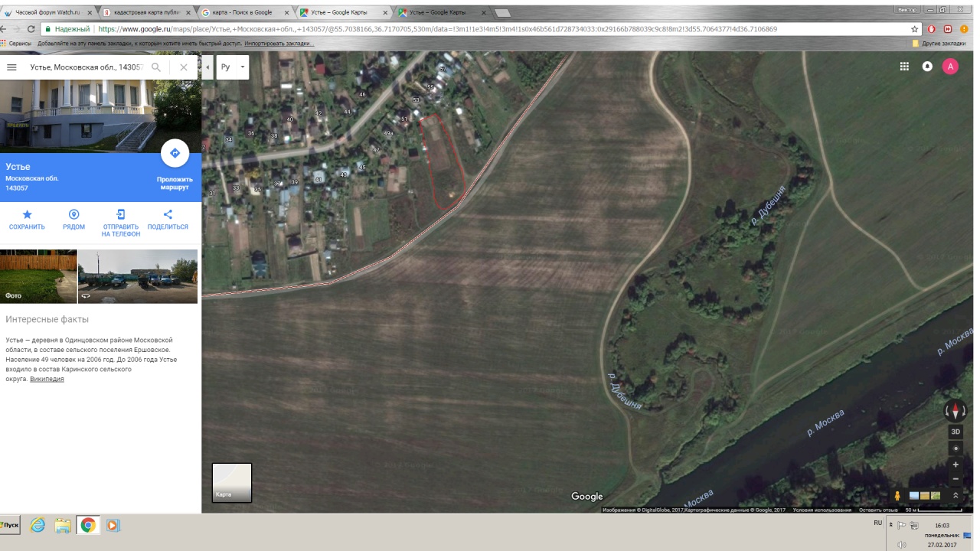Drop the Street View pegman icon
The width and height of the screenshot is (980, 551).
[897, 495]
